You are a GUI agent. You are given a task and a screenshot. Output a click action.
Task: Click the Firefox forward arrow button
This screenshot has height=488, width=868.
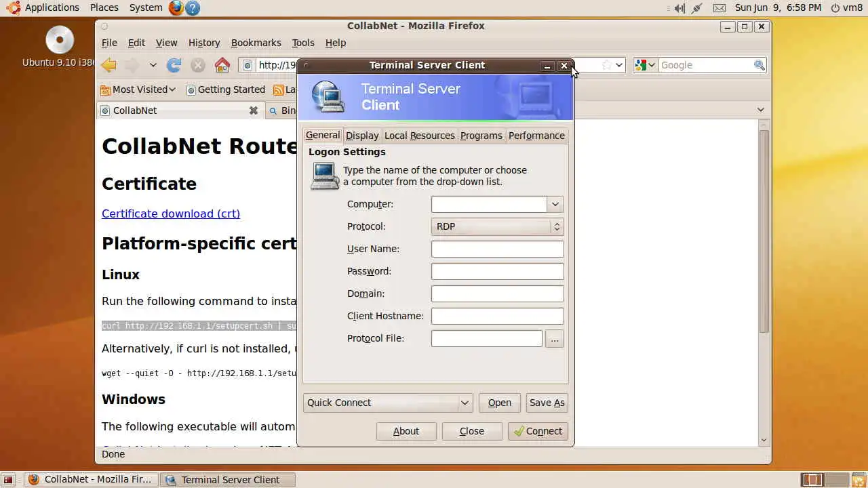click(132, 65)
